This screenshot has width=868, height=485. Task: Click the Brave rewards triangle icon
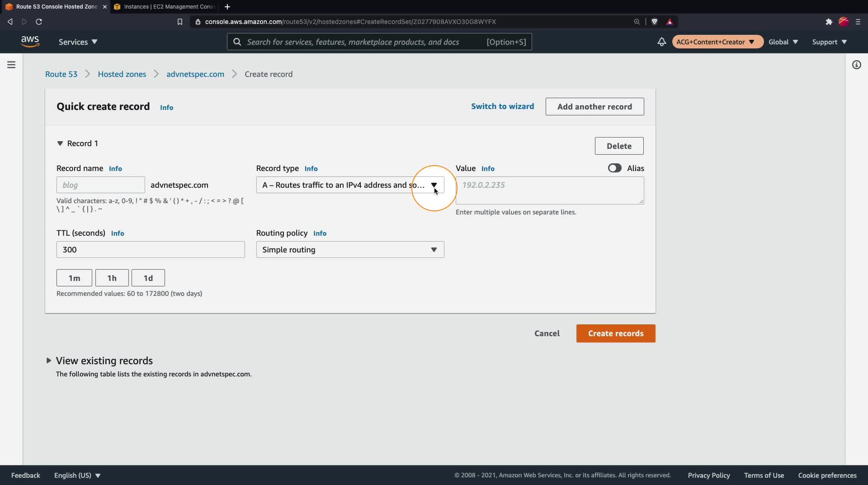(670, 22)
